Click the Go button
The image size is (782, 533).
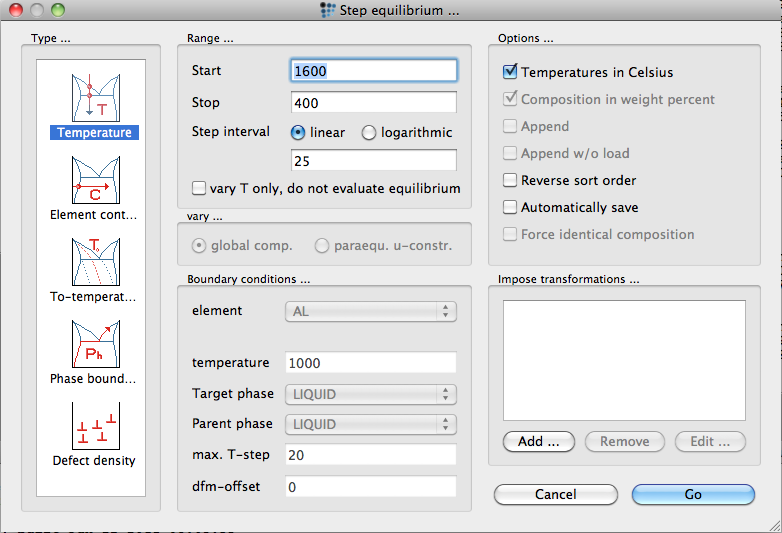(693, 494)
